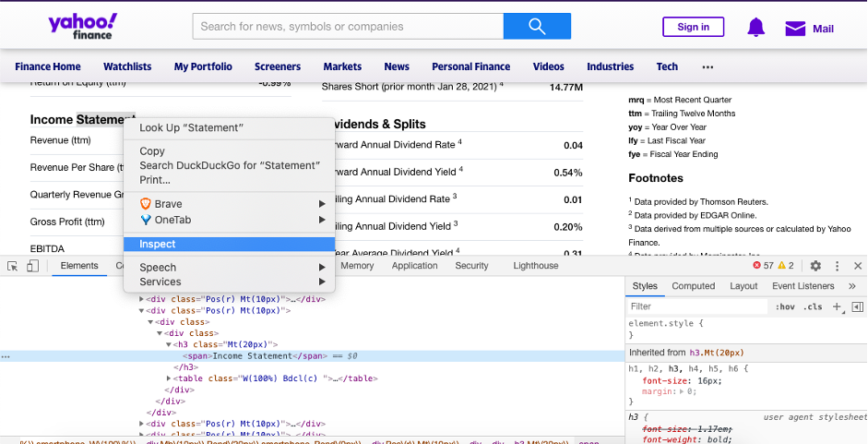Switch to the Layout pane tab
The width and height of the screenshot is (868, 444).
click(x=743, y=286)
